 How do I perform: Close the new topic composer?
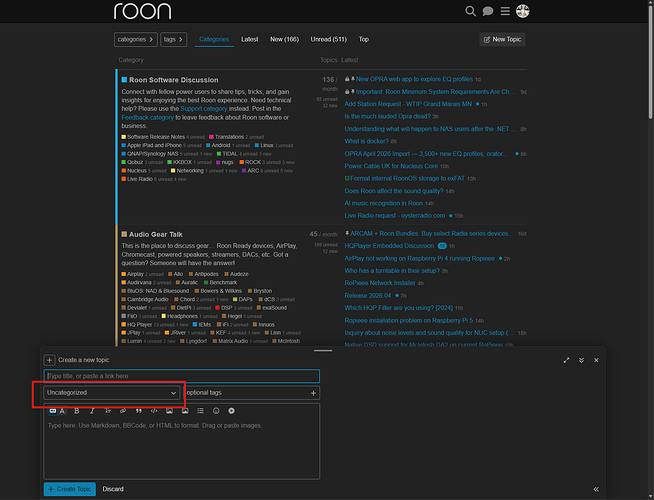pyautogui.click(x=596, y=360)
